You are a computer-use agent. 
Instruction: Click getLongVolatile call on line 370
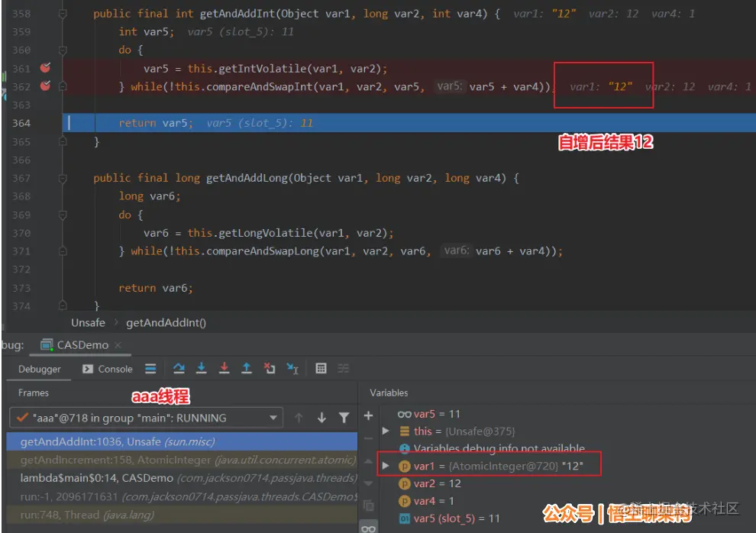265,233
